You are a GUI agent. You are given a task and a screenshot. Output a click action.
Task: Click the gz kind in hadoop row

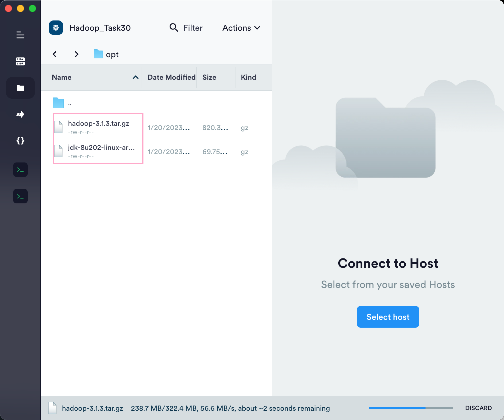click(244, 128)
